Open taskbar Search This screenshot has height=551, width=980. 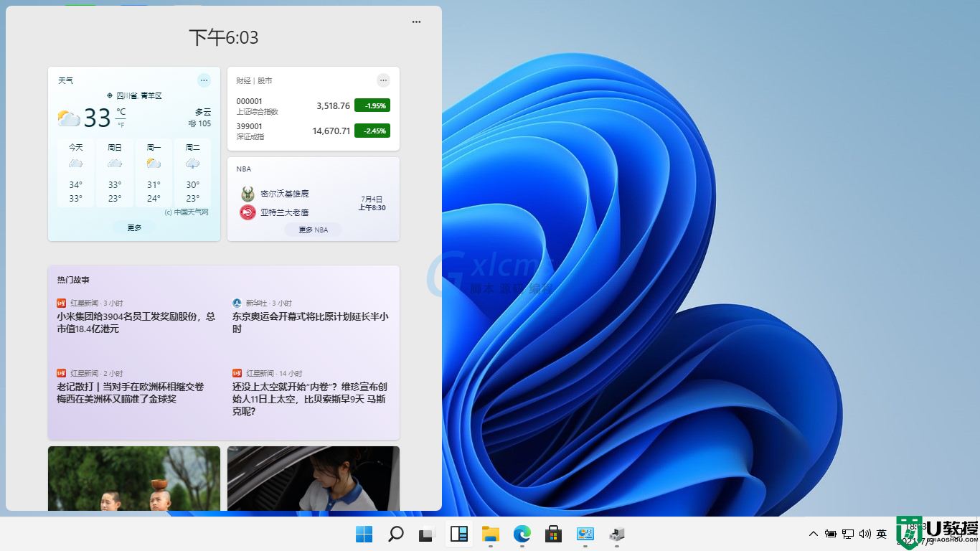395,534
